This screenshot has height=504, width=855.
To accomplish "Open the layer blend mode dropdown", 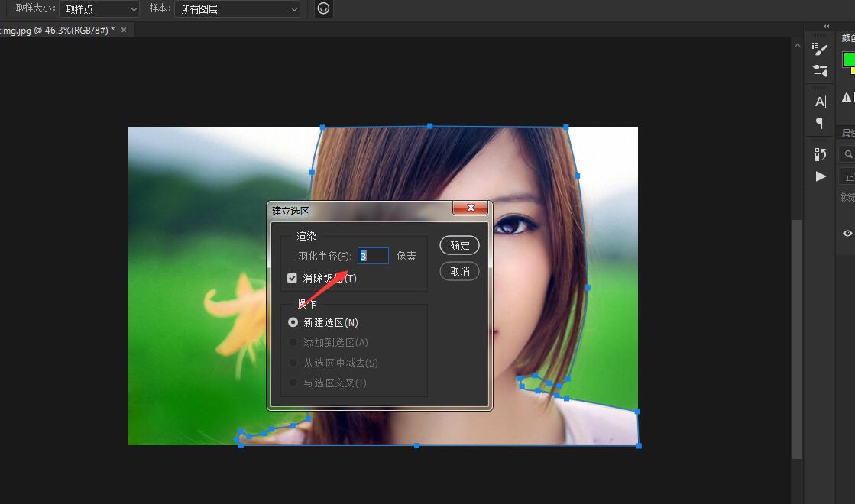I will [847, 176].
